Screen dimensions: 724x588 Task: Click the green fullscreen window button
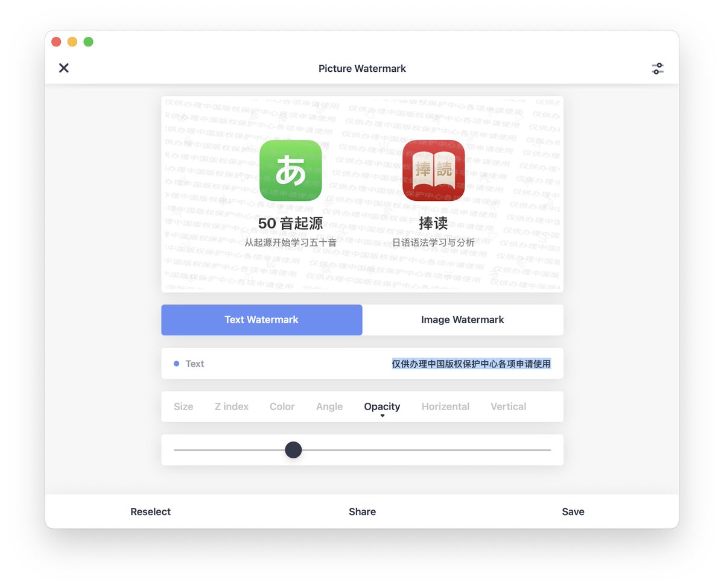tap(88, 42)
